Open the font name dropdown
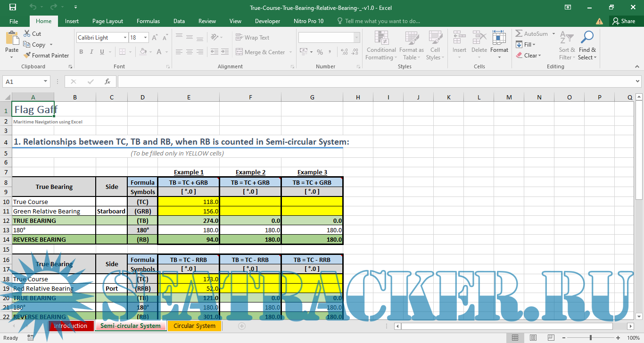644x343 pixels. click(x=125, y=38)
